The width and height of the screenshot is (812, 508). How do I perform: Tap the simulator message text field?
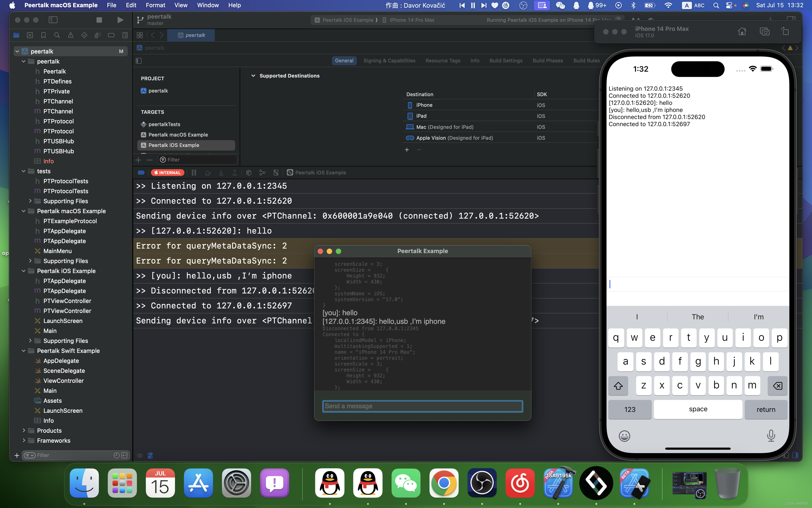(x=698, y=284)
